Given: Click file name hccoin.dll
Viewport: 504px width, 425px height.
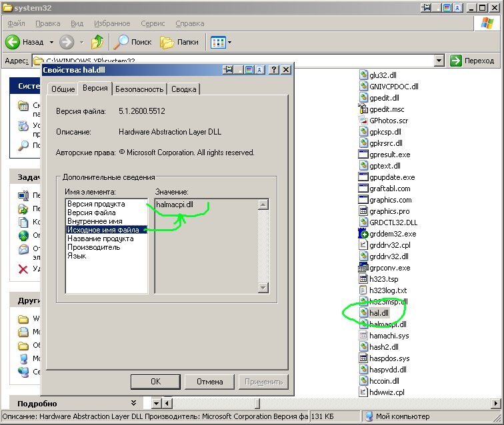Looking at the screenshot, I should [384, 381].
